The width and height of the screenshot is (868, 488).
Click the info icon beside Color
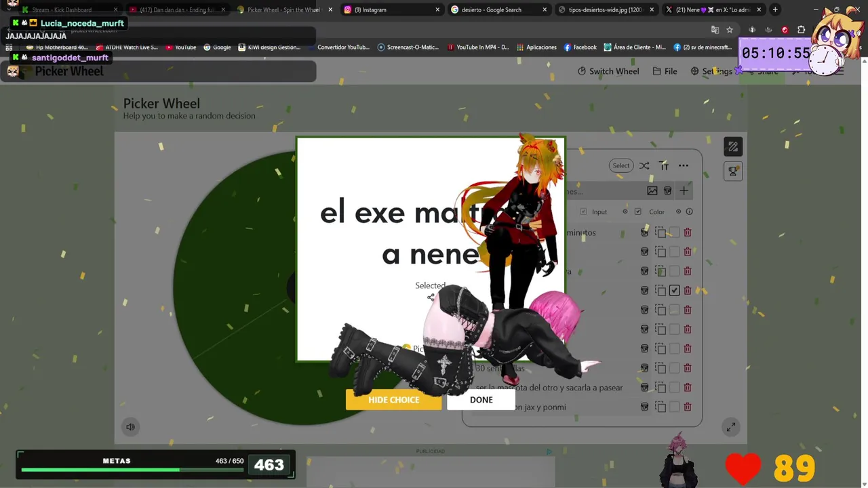(x=689, y=211)
